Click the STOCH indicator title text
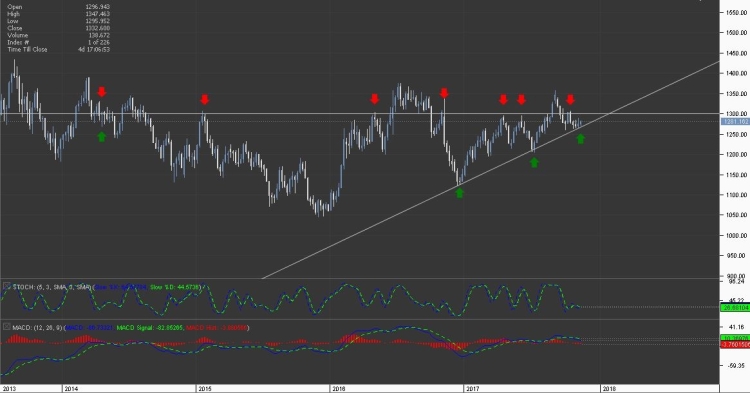750x393 pixels. [52, 287]
